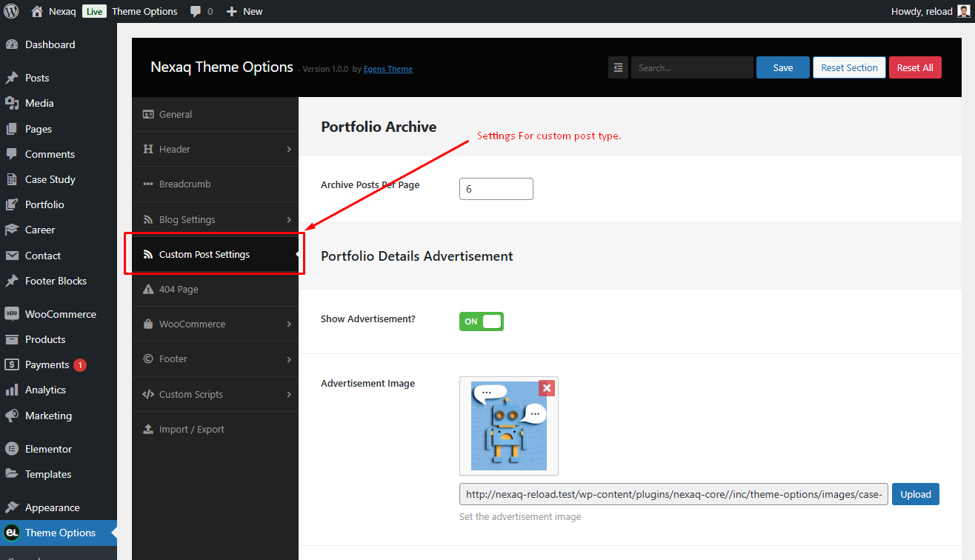The height and width of the screenshot is (560, 975).
Task: Click the home icon beside Nexaq
Action: [37, 11]
